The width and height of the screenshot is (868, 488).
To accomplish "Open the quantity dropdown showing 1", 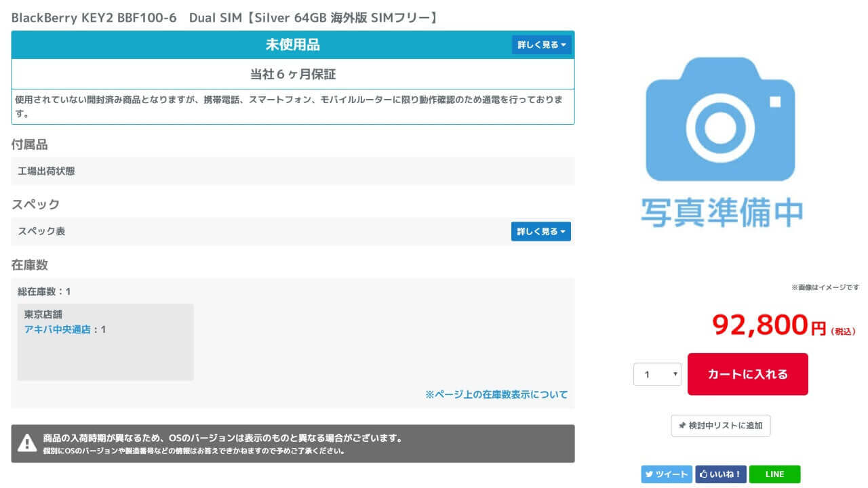I will (x=656, y=374).
